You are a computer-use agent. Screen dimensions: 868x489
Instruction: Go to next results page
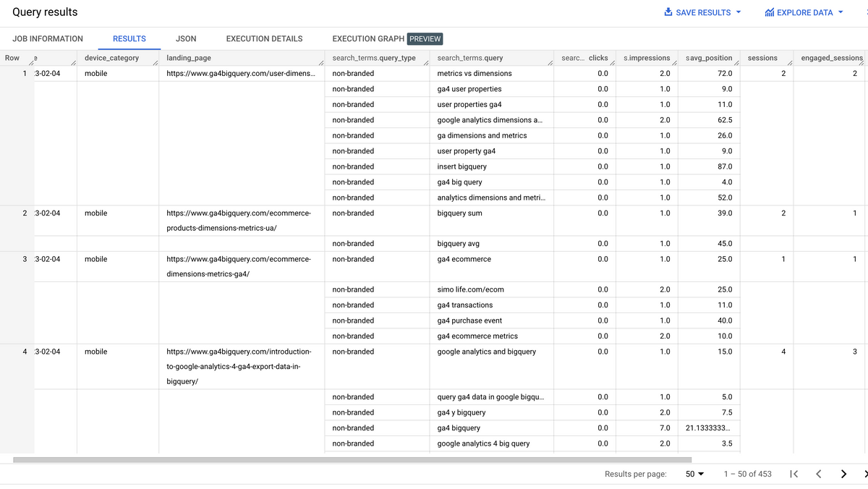843,474
